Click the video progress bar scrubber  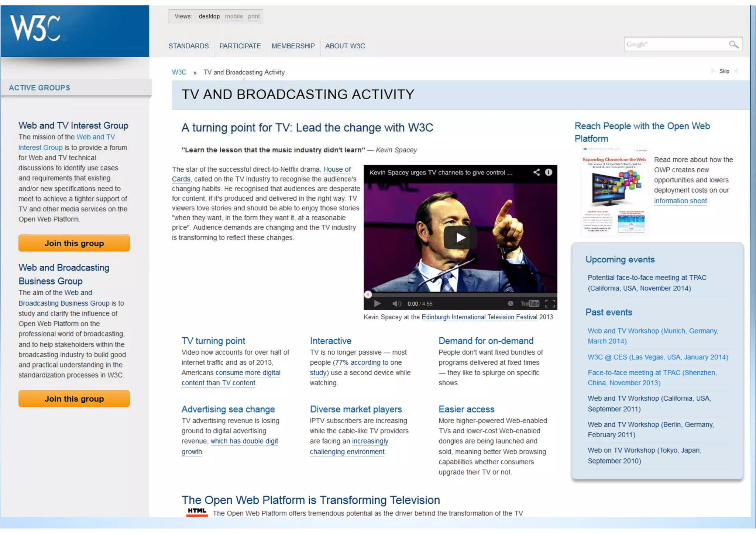368,294
